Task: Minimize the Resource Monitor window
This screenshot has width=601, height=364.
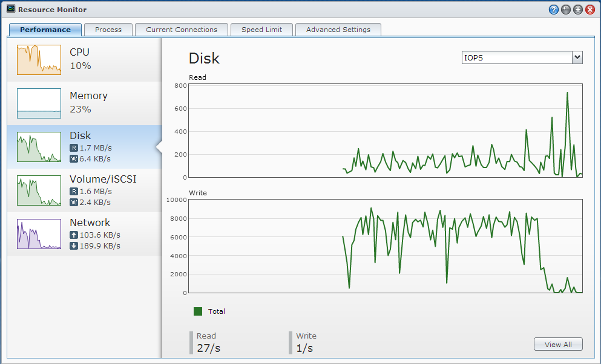Action: coord(565,10)
